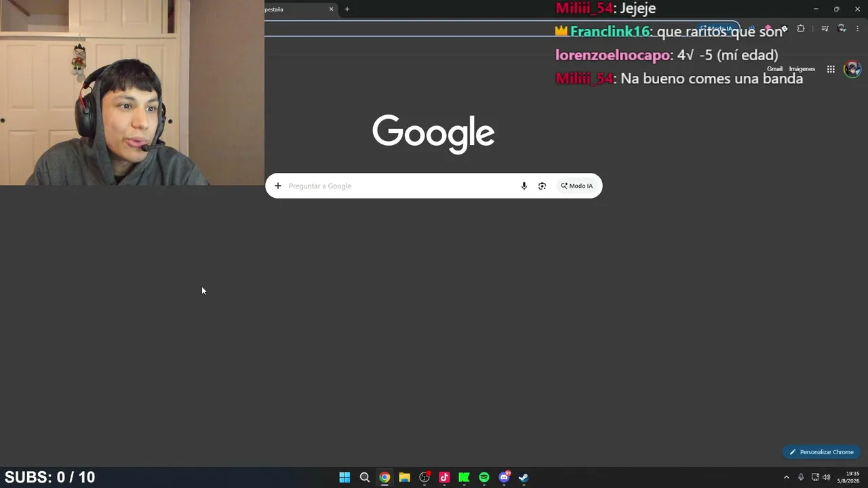868x488 pixels.
Task: Open File Explorer from the taskbar
Action: point(404,477)
